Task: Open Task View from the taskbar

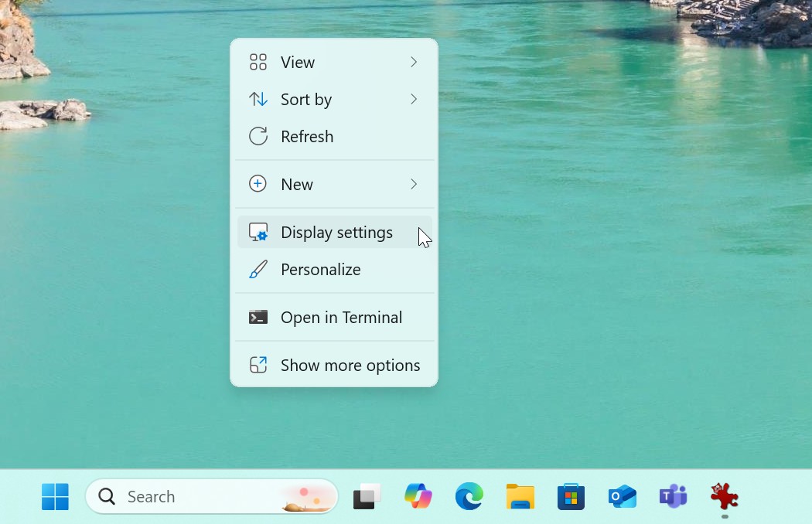Action: click(x=367, y=496)
